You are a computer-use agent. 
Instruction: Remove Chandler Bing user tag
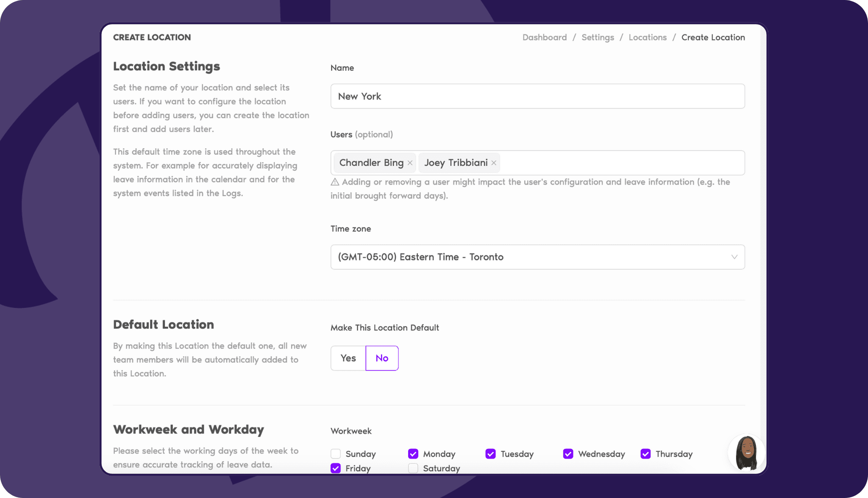point(410,163)
